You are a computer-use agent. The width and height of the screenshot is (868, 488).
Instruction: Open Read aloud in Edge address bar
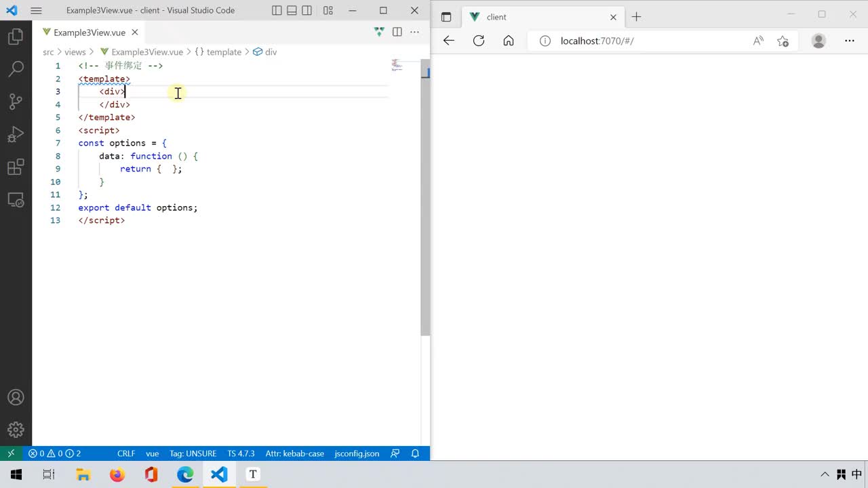pos(758,41)
